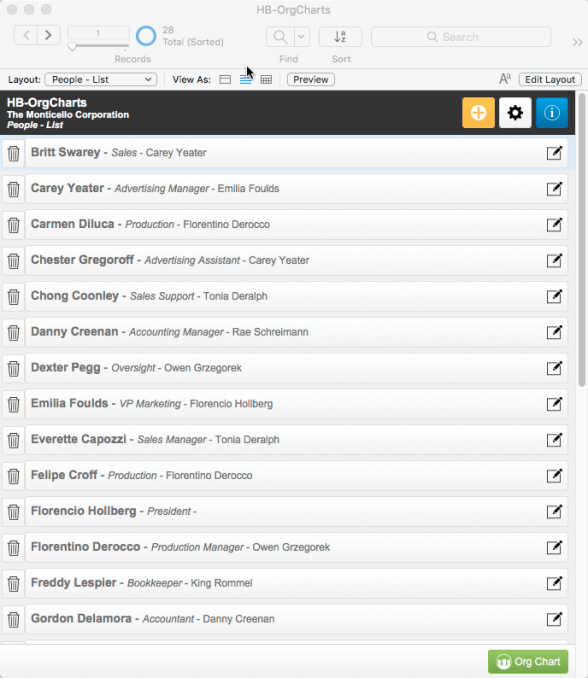This screenshot has width=588, height=678.
Task: Delete Dexter Pegg via trash icon
Action: coord(13,368)
